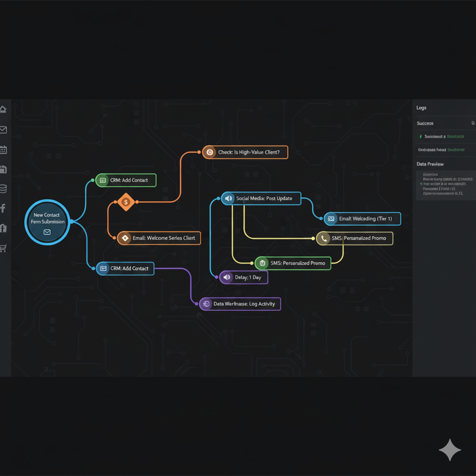Image resolution: width=476 pixels, height=476 pixels.
Task: Select the Social Media: Post Update node
Action: tap(261, 198)
